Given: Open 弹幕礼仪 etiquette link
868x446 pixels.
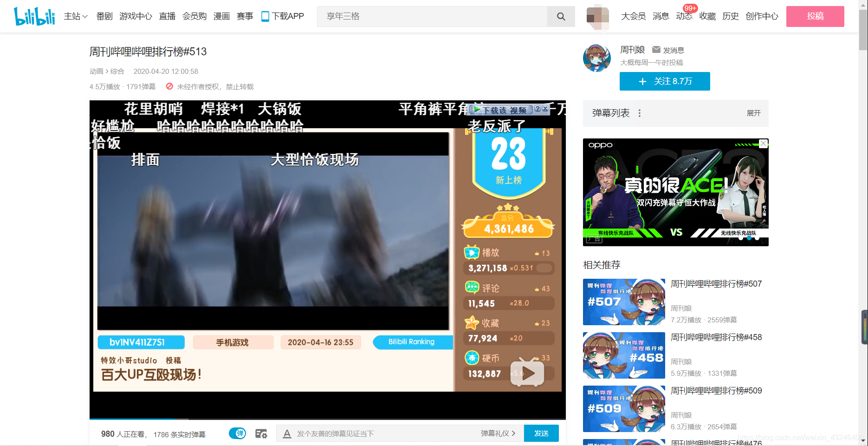Looking at the screenshot, I should 498,433.
